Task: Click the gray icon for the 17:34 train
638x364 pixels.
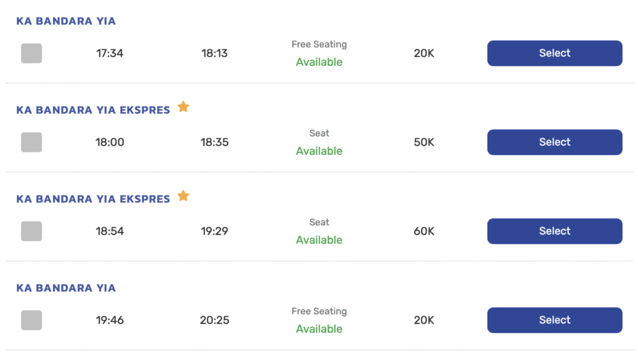Action: click(x=31, y=54)
